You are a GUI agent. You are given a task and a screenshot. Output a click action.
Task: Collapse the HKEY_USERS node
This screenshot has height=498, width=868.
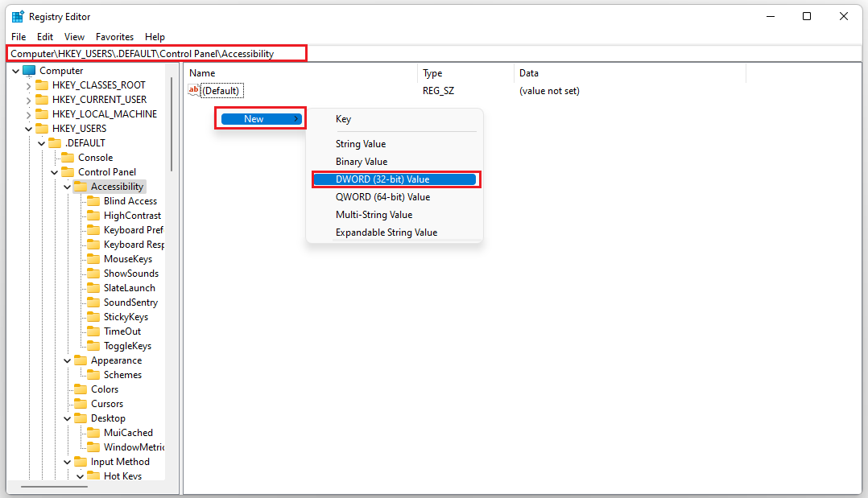pos(29,129)
